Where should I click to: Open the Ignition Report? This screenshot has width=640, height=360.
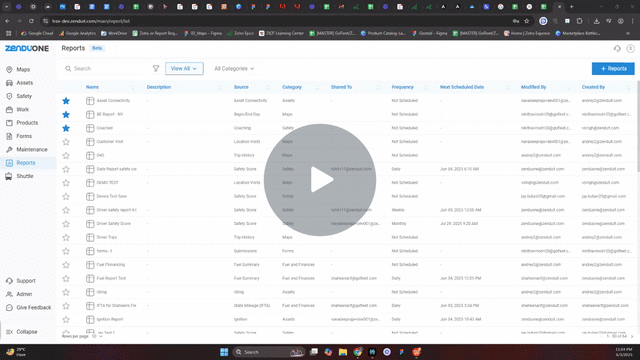pyautogui.click(x=110, y=319)
